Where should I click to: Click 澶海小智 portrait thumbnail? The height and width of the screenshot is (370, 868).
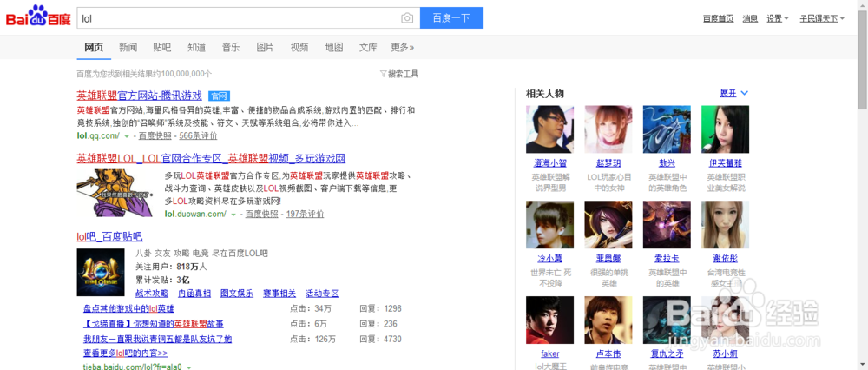549,129
